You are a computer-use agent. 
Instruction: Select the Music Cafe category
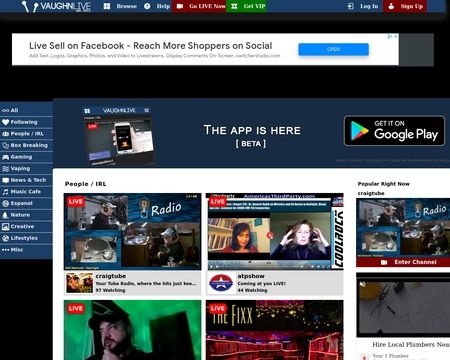tap(26, 192)
